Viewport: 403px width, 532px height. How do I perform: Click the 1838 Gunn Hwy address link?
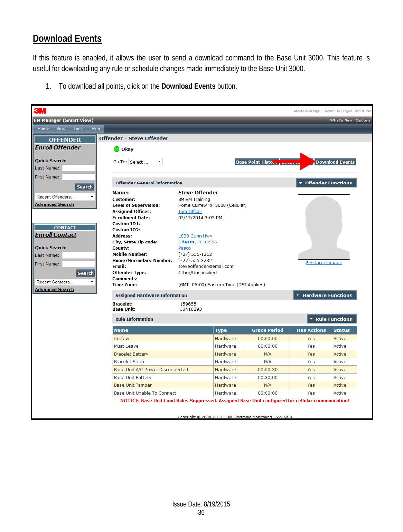click(x=195, y=236)
